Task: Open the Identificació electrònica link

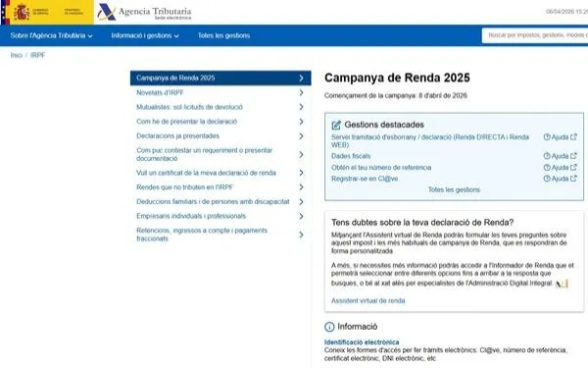Action: click(x=362, y=342)
